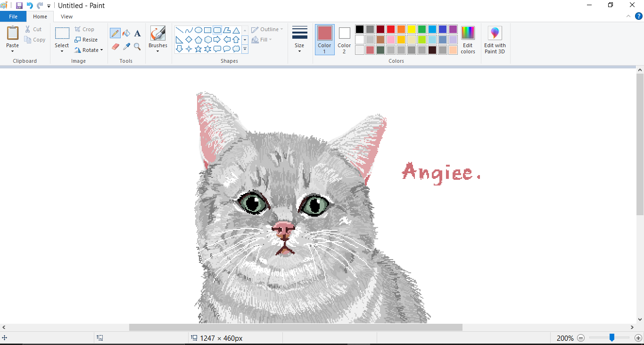Expand the Rotate menu
The height and width of the screenshot is (345, 644).
[x=89, y=50]
